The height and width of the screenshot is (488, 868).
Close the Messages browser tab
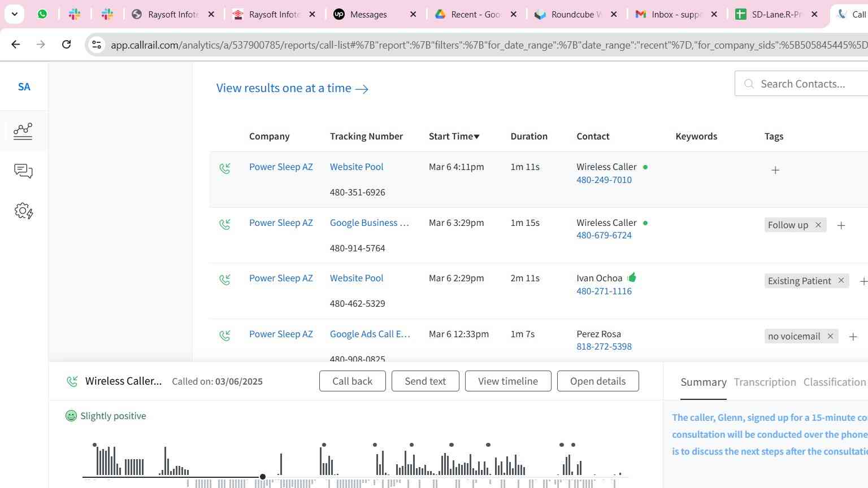413,14
